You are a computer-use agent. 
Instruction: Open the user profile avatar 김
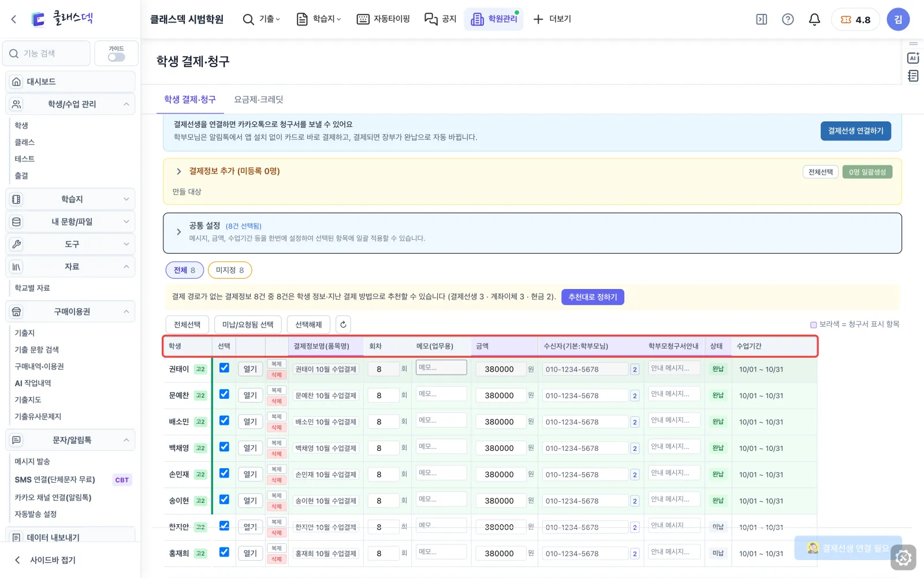click(898, 19)
